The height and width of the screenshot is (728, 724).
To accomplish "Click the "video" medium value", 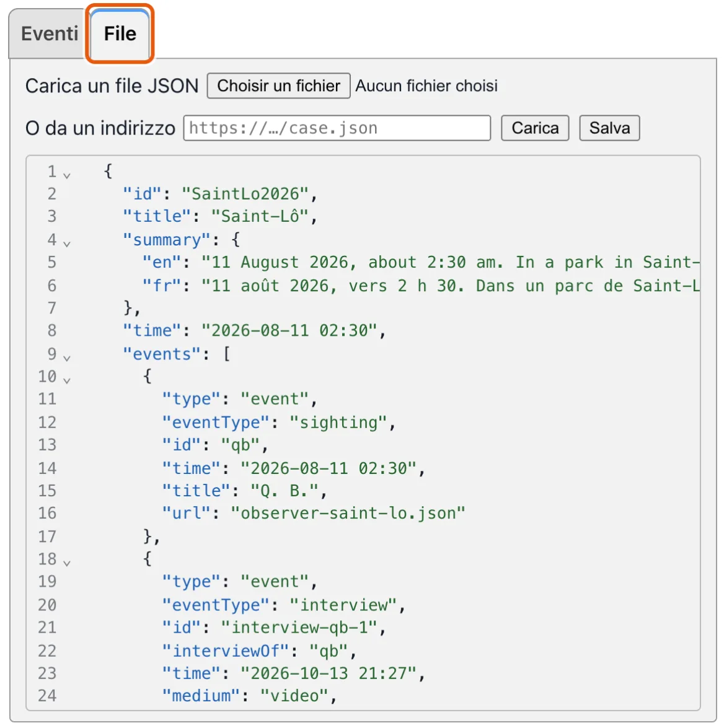I will 294,696.
